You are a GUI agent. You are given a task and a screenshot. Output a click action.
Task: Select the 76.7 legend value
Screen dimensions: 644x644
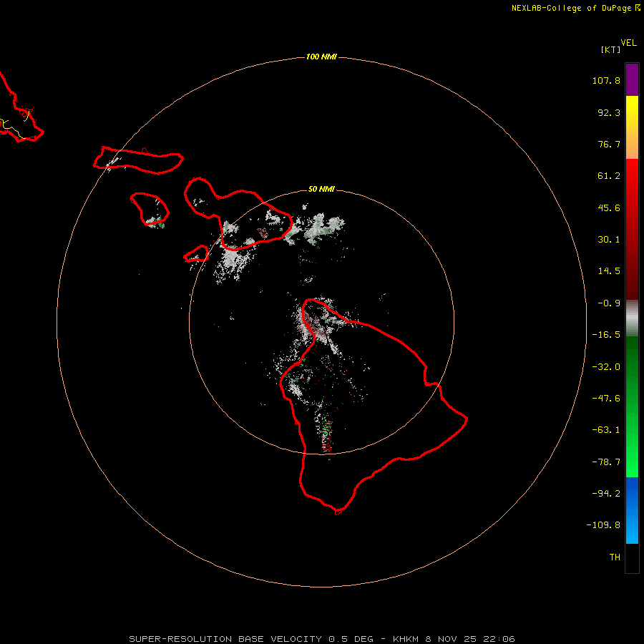(x=609, y=144)
